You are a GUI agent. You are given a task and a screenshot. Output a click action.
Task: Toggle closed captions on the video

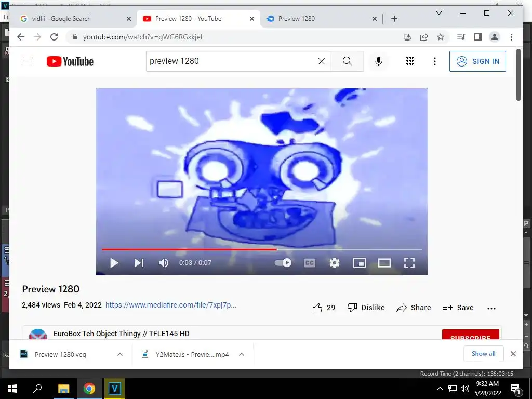310,263
